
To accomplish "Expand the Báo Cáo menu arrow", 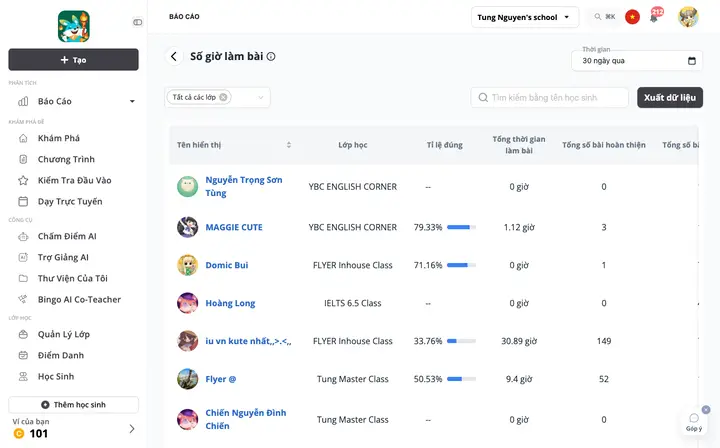I will tap(132, 101).
